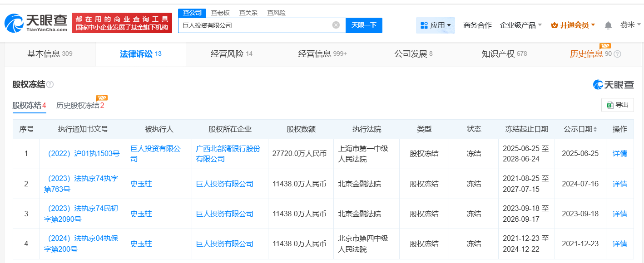Switch to 公司发展 tab
Image resolution: width=644 pixels, height=263 pixels.
(x=413, y=54)
